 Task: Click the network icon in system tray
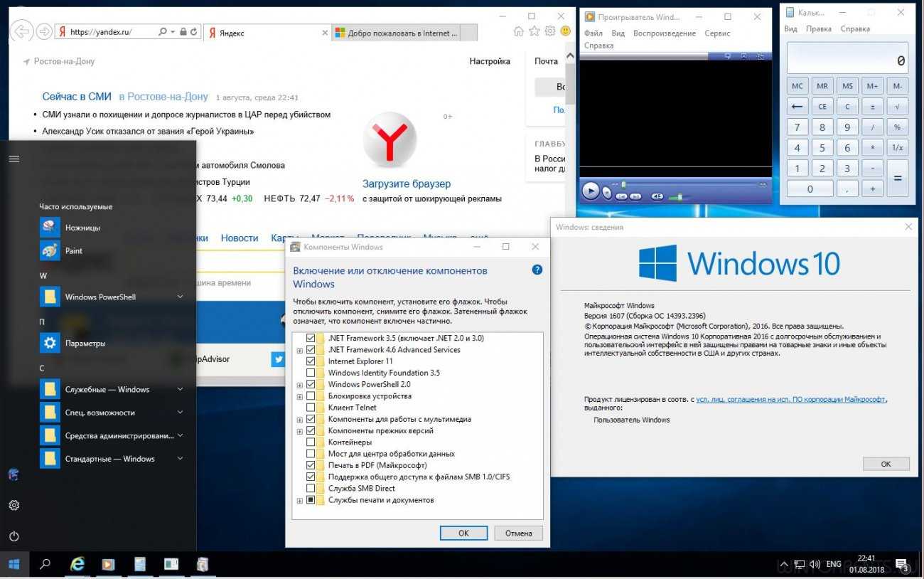tap(800, 564)
